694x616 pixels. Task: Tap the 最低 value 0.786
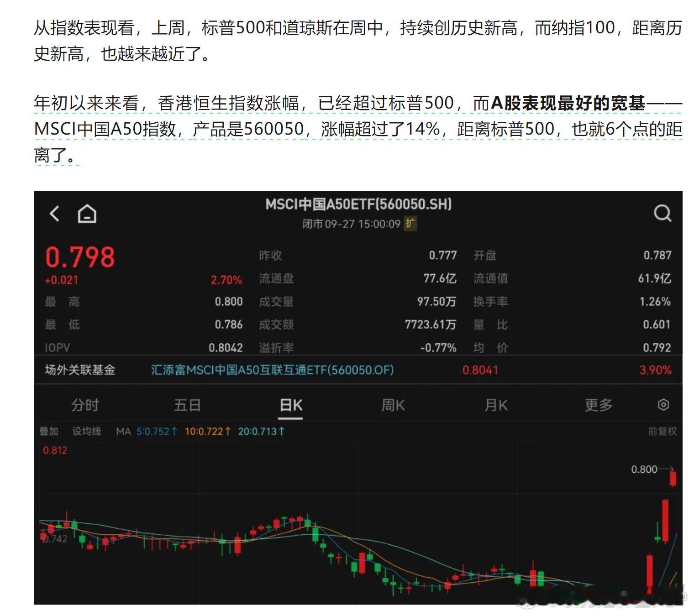coord(229,324)
